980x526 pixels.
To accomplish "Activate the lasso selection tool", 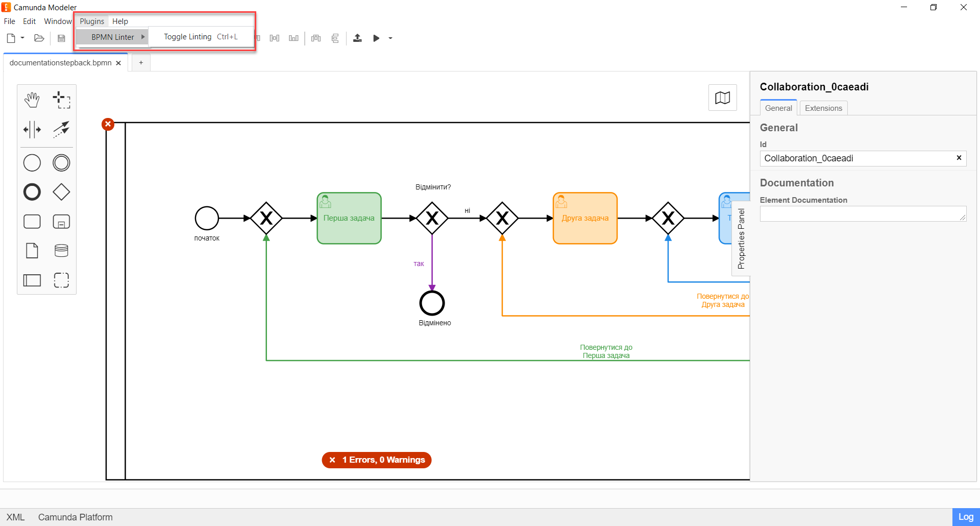I will pos(61,100).
